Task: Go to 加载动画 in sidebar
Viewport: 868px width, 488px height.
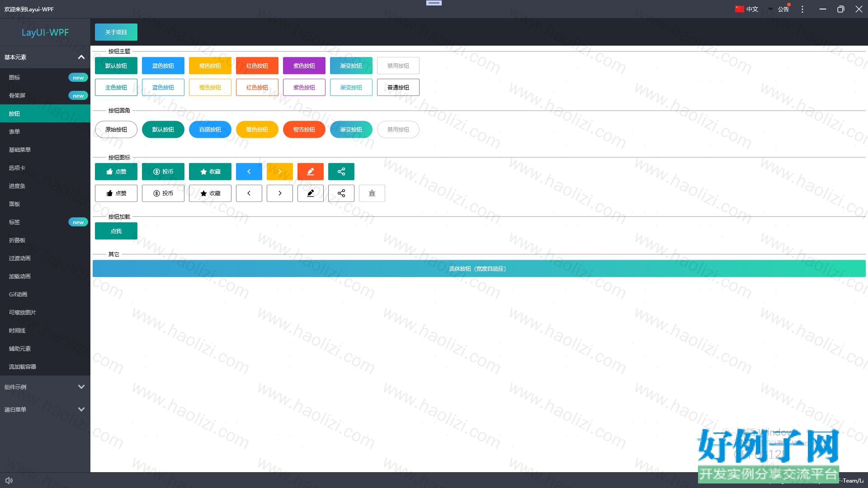Action: pyautogui.click(x=45, y=276)
